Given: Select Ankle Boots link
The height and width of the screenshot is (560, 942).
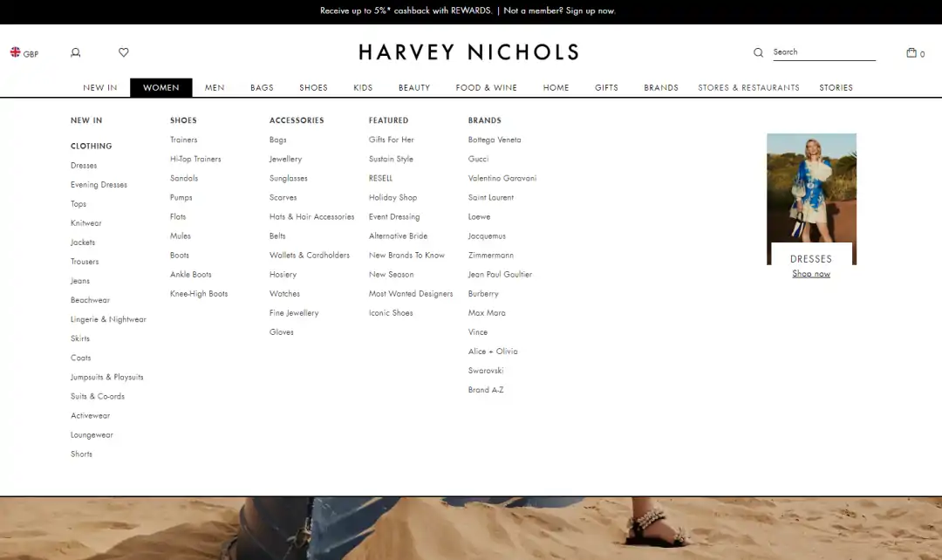Looking at the screenshot, I should [191, 275].
